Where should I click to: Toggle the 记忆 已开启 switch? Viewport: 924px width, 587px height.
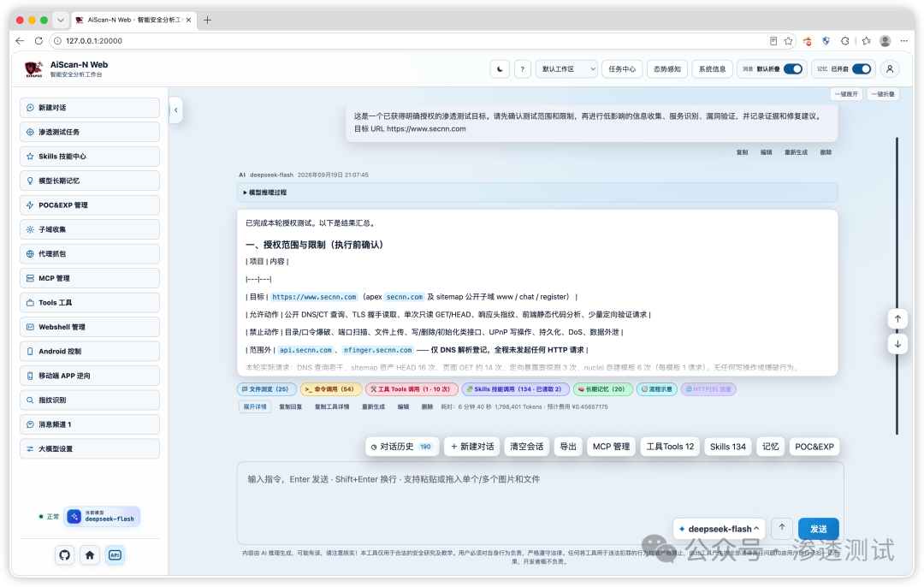[x=862, y=69]
